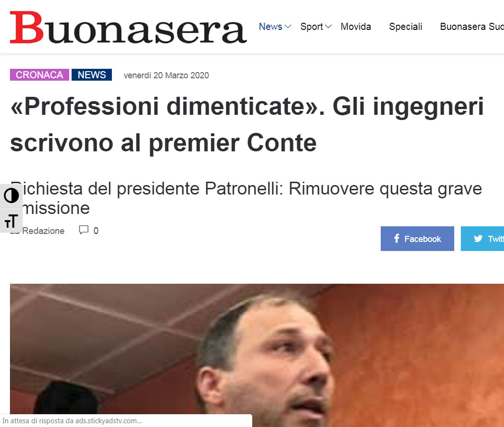The height and width of the screenshot is (427, 504).
Task: Expand the News menu chevron
Action: [x=288, y=27]
